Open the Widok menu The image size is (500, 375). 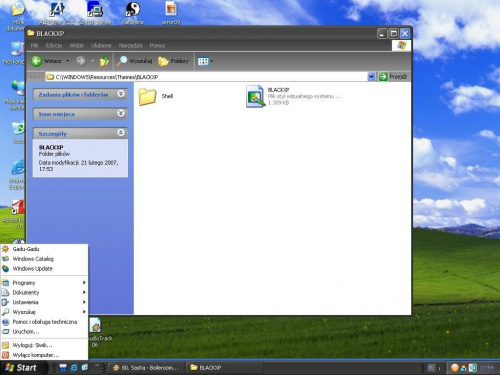(77, 45)
